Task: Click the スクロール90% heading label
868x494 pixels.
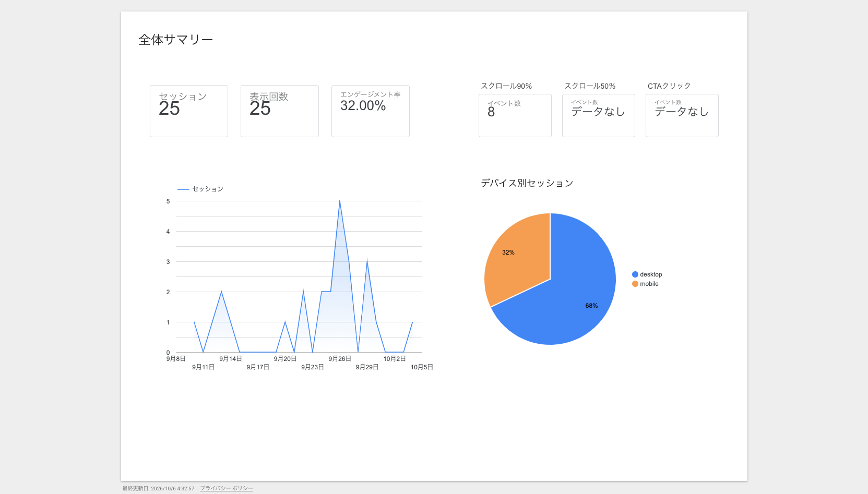Action: (x=506, y=86)
